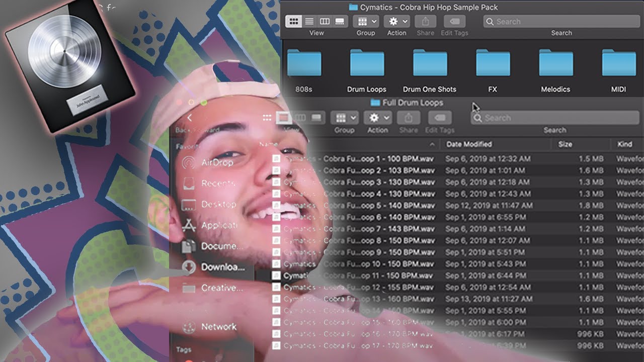Open the Drum Loops folder
Screen dimensions: 644x362
coord(367,71)
